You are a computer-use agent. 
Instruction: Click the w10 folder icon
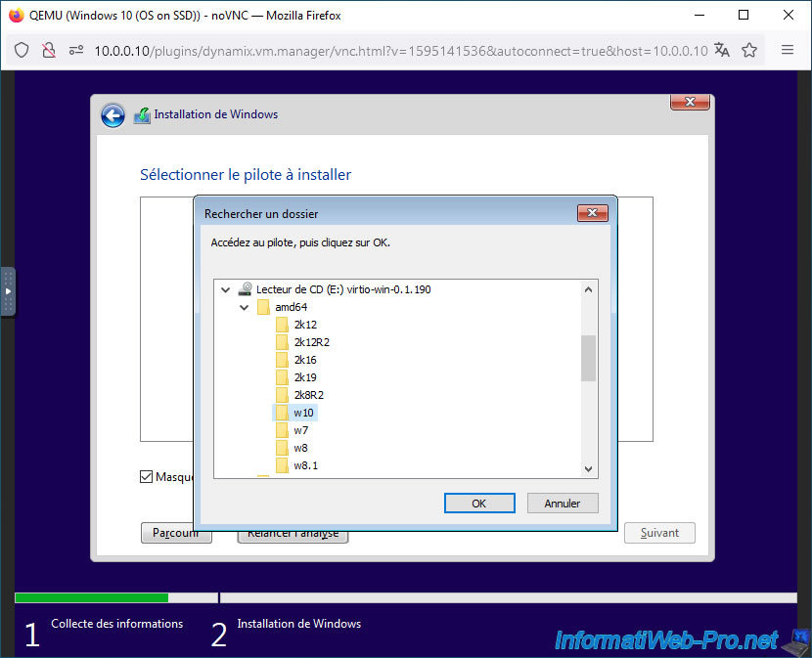click(282, 413)
